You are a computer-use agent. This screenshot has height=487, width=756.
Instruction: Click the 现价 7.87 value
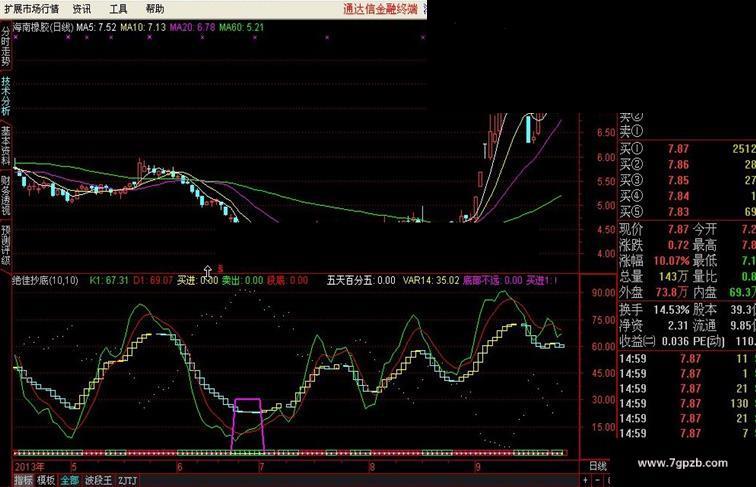pyautogui.click(x=678, y=230)
